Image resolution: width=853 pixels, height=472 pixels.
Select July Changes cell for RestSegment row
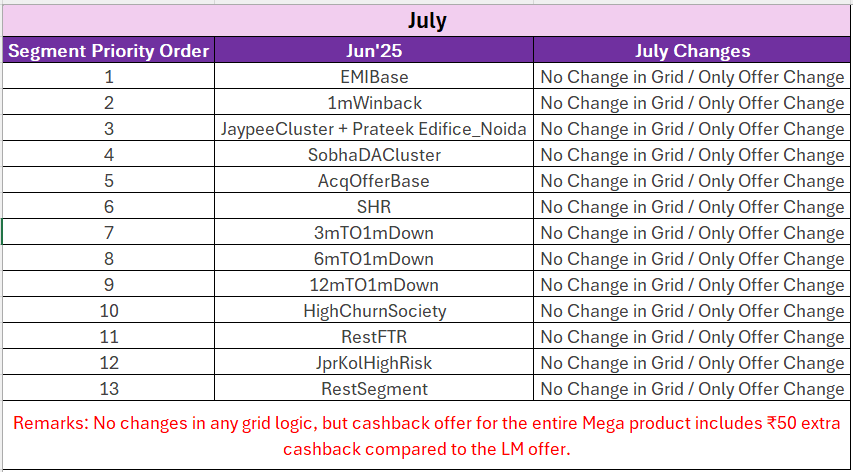click(692, 389)
